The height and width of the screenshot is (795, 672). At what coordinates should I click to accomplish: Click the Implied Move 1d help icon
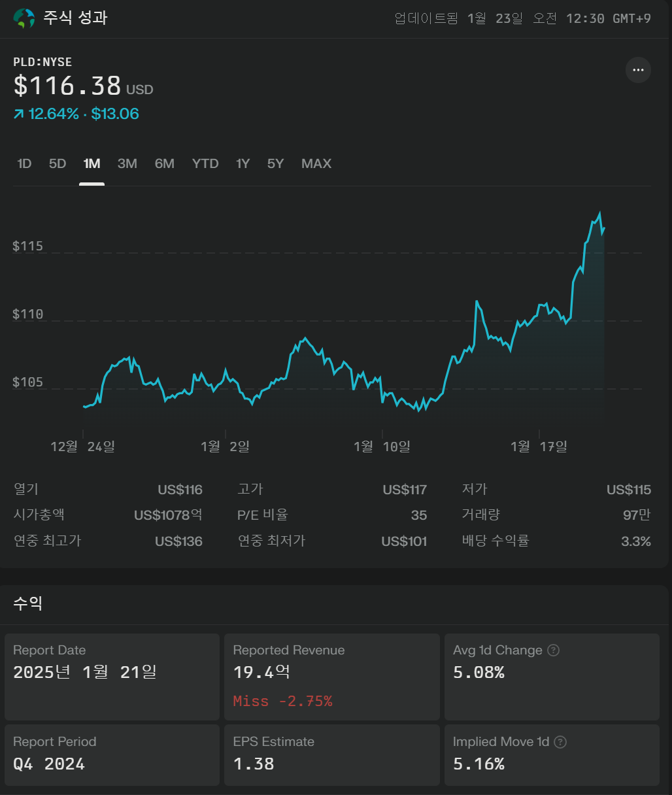[x=560, y=742]
